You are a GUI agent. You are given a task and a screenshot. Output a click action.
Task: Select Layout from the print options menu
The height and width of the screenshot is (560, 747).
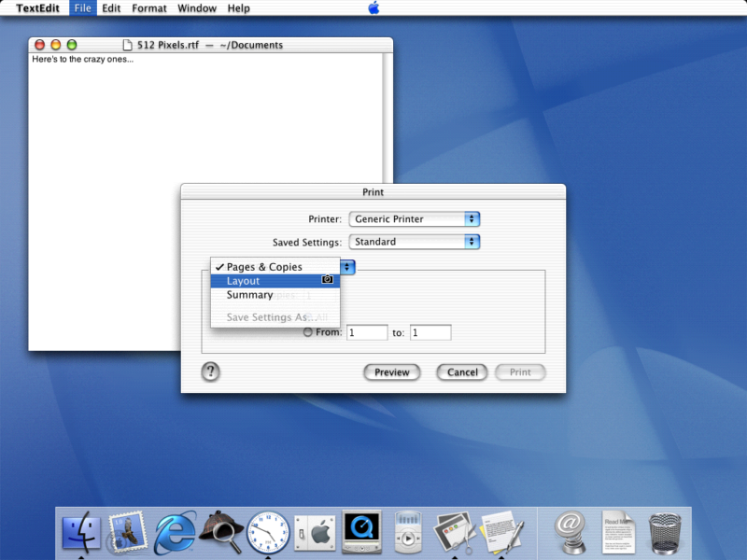tap(243, 281)
